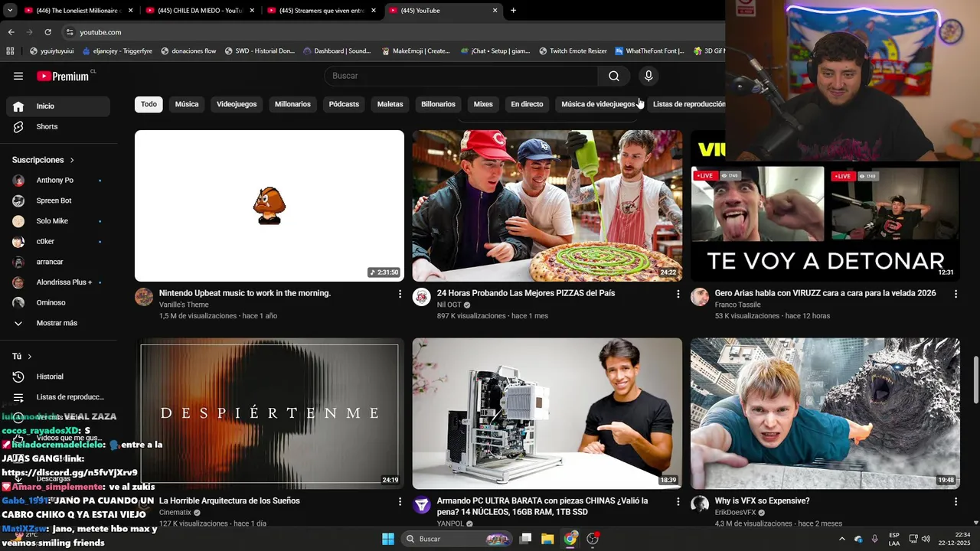Click the browser back arrow
The width and height of the screenshot is (980, 551).
[11, 32]
